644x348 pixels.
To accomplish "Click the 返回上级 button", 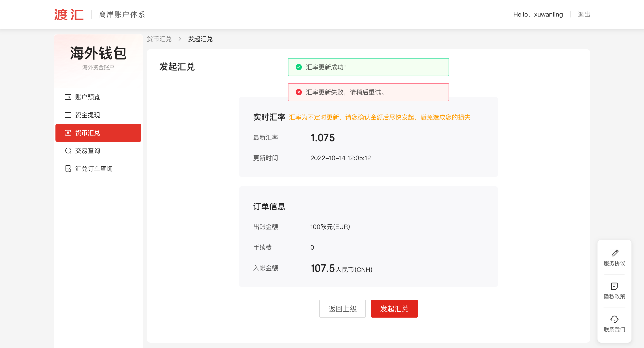I will (342, 308).
